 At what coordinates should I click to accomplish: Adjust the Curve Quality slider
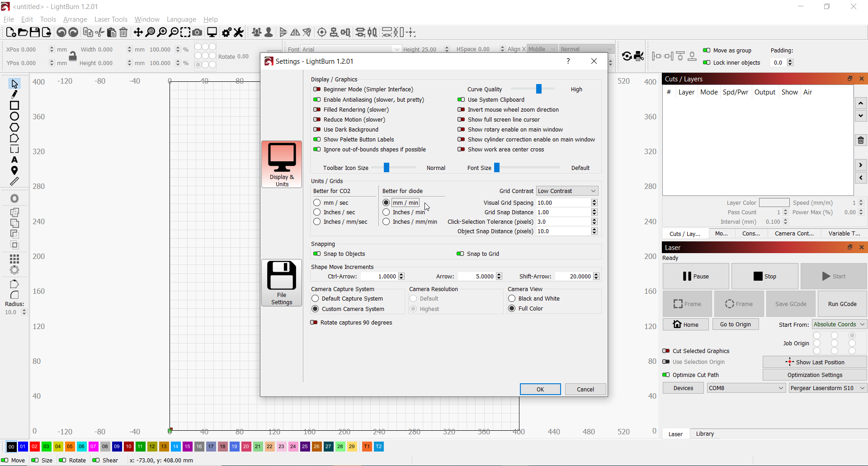pos(538,89)
